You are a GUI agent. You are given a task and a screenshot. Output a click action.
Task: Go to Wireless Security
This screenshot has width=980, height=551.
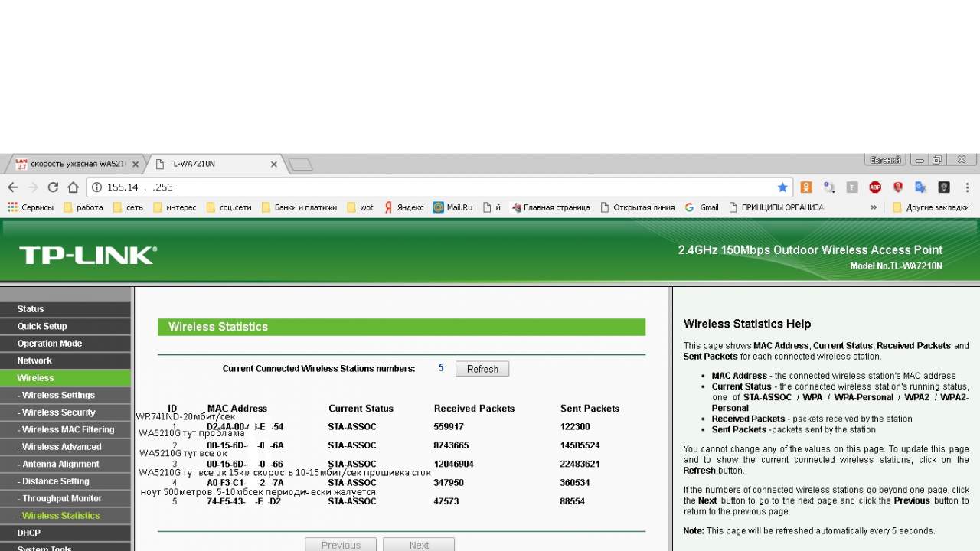66,412
